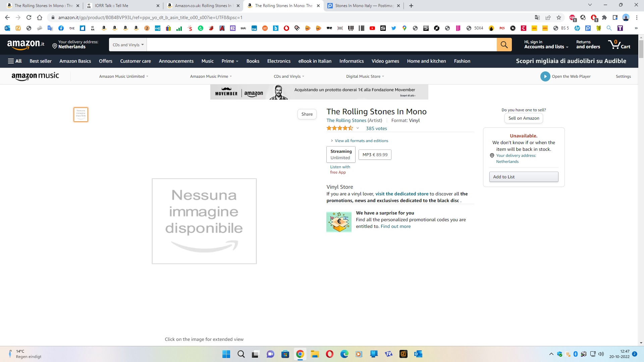Open the shopping cart icon
The width and height of the screenshot is (644, 362).
click(619, 44)
